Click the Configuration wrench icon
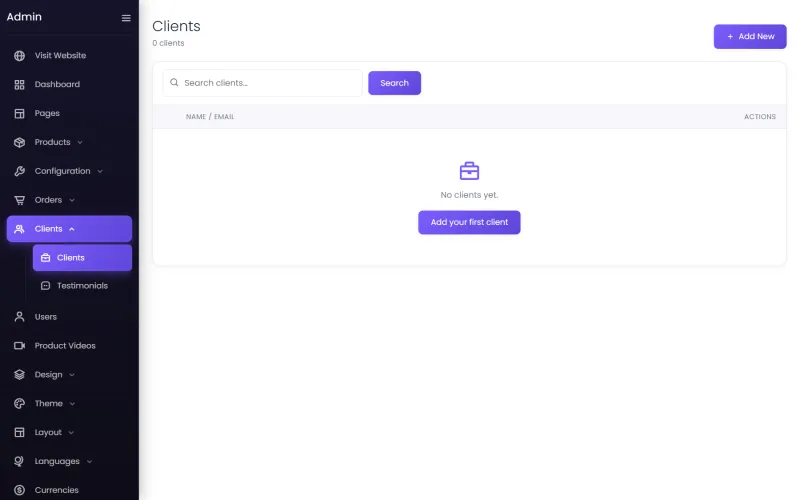Viewport: 800px width, 500px height. pos(19,171)
